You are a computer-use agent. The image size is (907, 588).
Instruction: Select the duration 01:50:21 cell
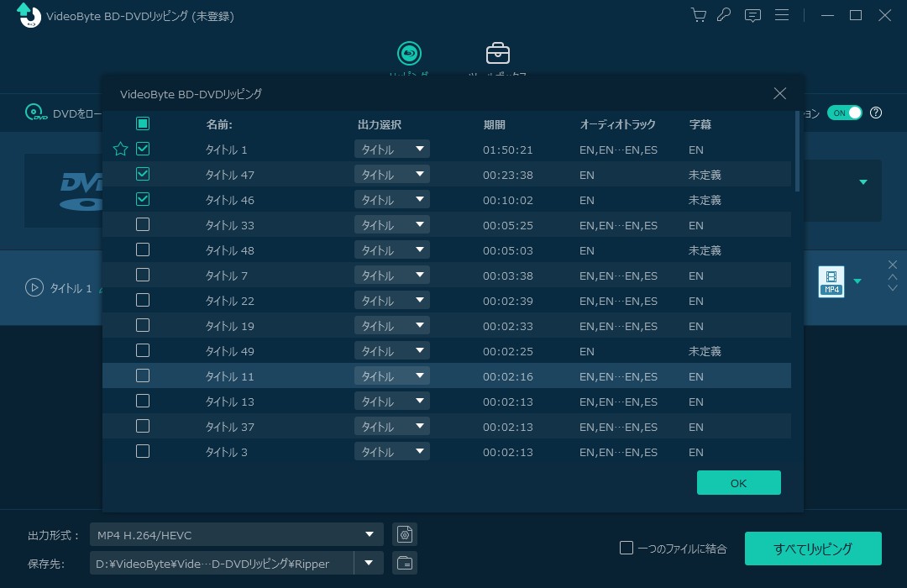point(507,150)
